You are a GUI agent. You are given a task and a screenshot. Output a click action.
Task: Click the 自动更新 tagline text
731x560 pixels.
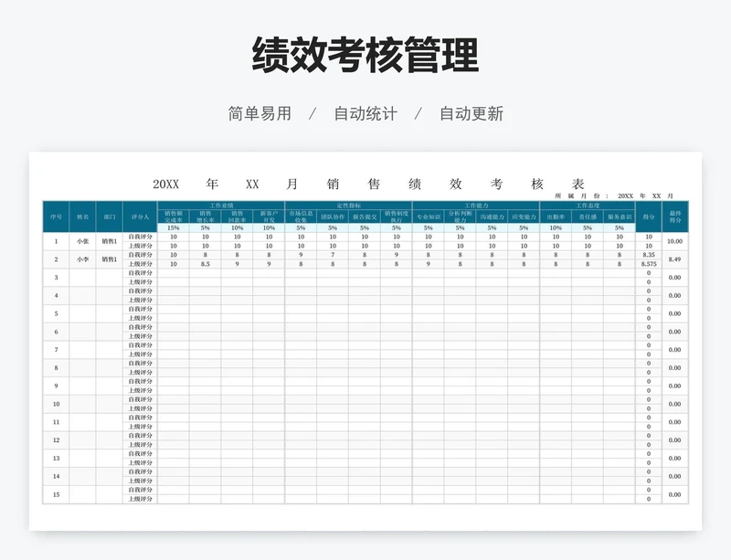pos(471,114)
